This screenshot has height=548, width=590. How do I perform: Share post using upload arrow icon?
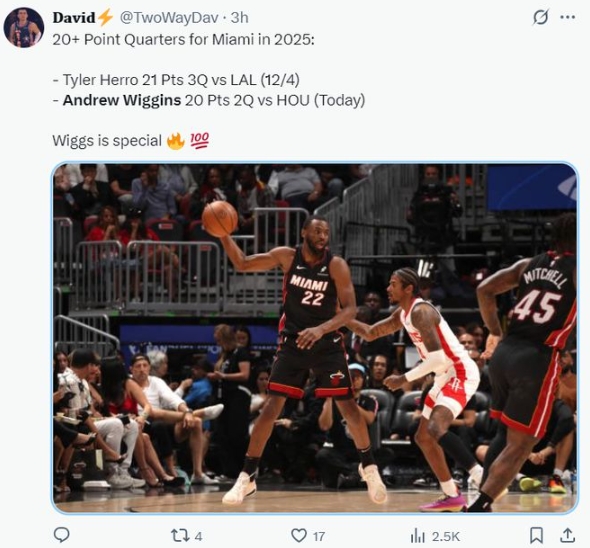567,535
